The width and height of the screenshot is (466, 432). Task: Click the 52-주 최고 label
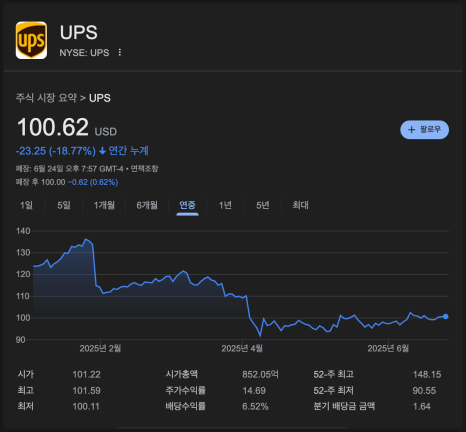click(x=333, y=374)
